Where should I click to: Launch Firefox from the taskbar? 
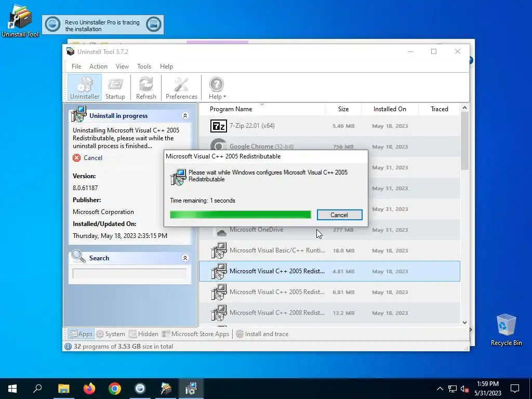(89, 389)
